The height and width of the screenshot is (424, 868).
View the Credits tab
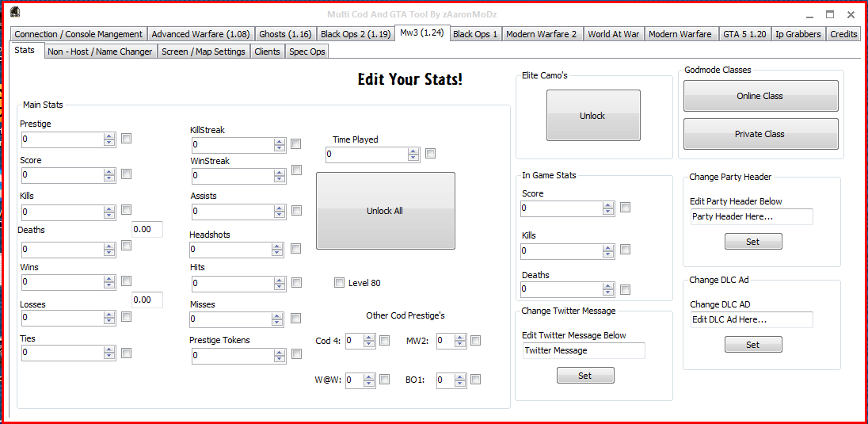tap(843, 34)
